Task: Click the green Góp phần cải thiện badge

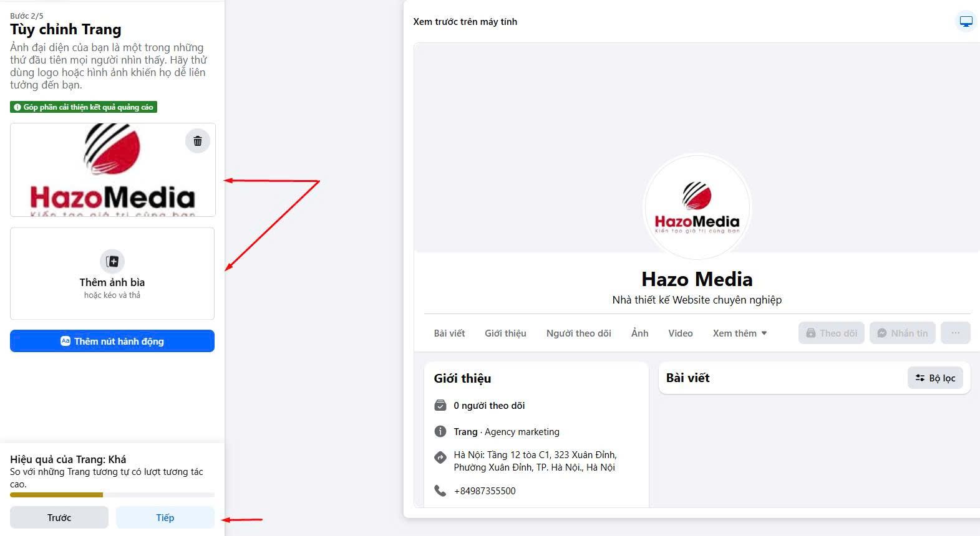Action: point(84,107)
